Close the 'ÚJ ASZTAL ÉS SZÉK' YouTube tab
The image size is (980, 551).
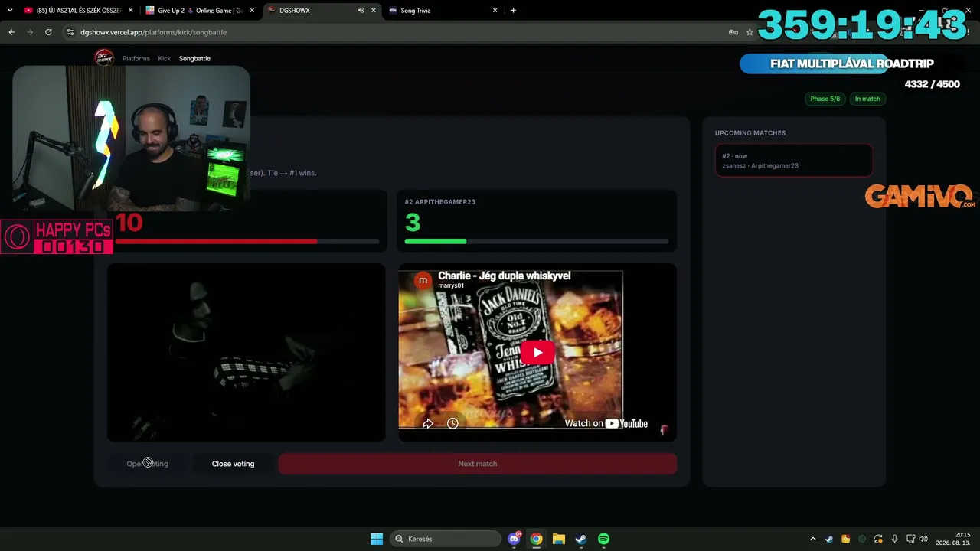130,11
